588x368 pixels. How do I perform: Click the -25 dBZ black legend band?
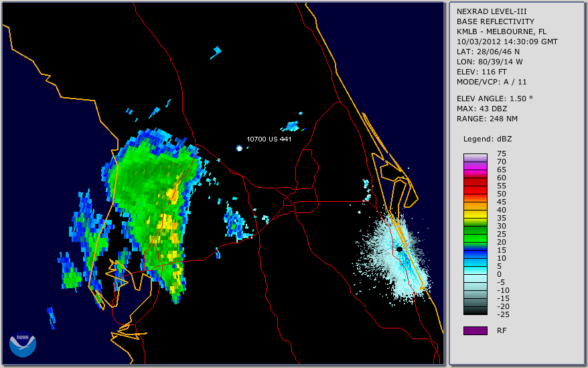pyautogui.click(x=475, y=311)
